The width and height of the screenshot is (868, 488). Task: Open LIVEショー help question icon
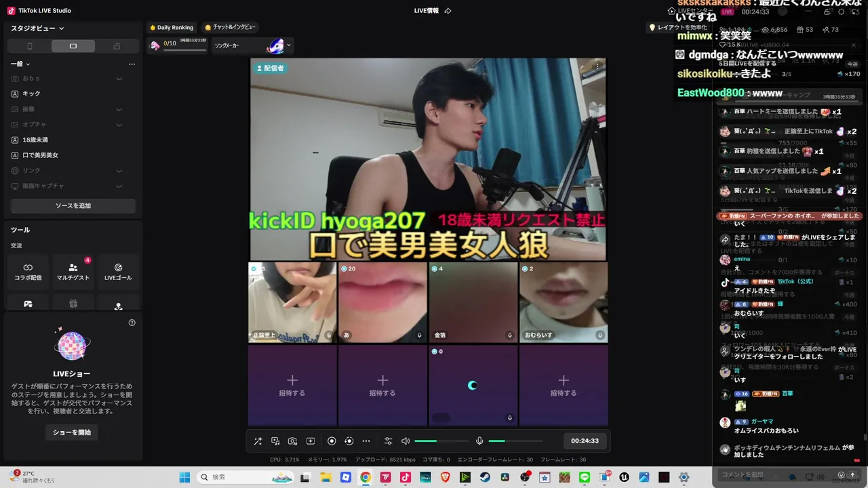132,323
